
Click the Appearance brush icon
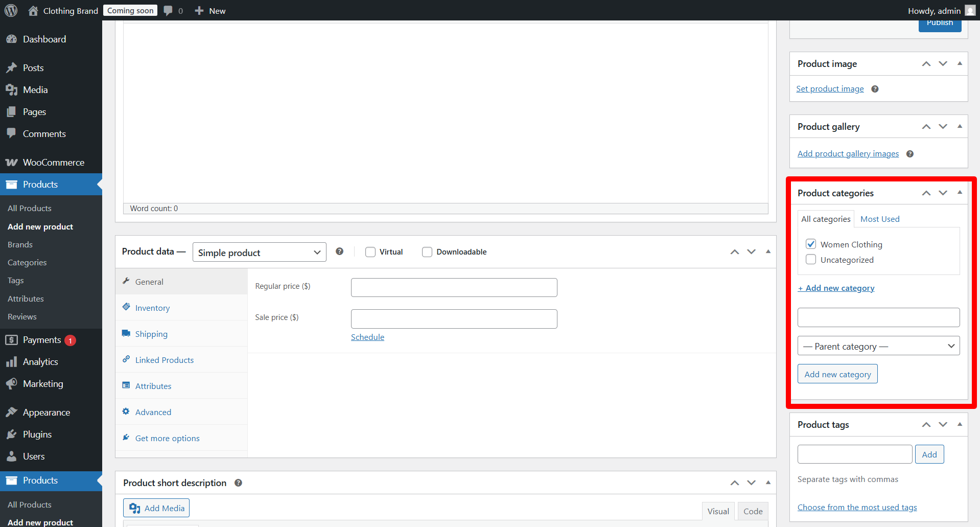(11, 413)
